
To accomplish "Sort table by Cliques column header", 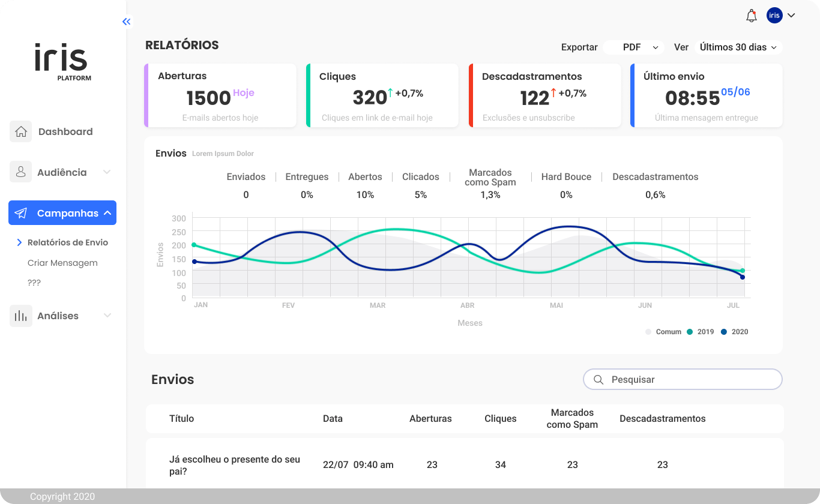I will point(501,419).
